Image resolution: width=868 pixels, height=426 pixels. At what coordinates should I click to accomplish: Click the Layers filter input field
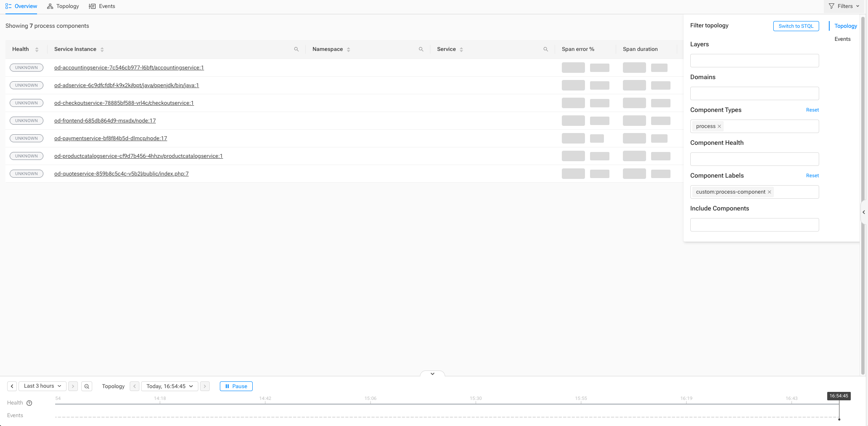click(754, 61)
